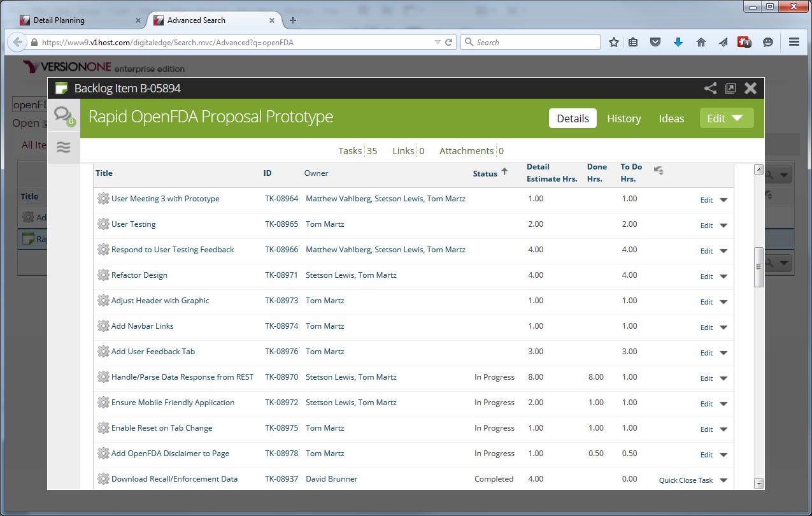Click Edit link for User Meeting 3 row
The image size is (812, 516).
coord(706,200)
